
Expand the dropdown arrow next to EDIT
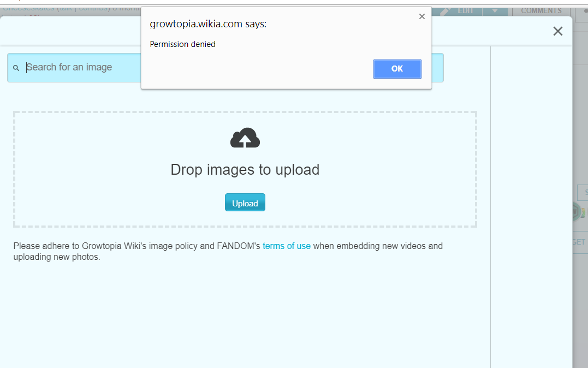[495, 10]
